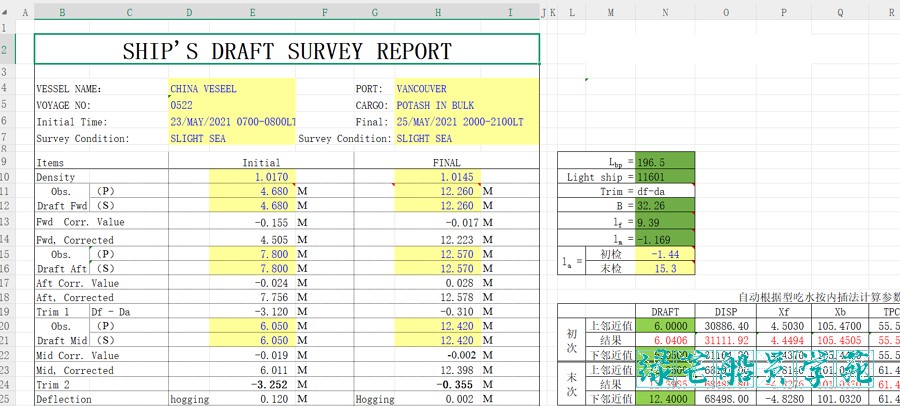
Task: Select the final Aft Corrected value 12.578
Action: pos(438,297)
